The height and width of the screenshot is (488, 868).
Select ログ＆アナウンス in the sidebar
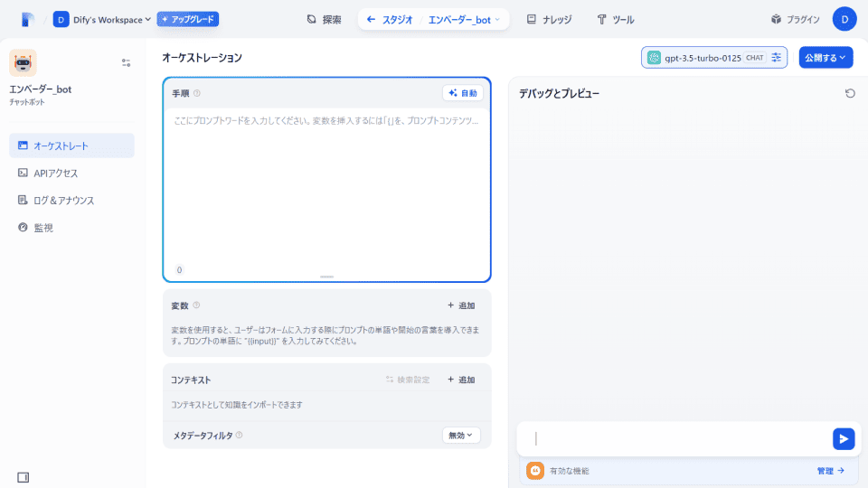point(71,201)
